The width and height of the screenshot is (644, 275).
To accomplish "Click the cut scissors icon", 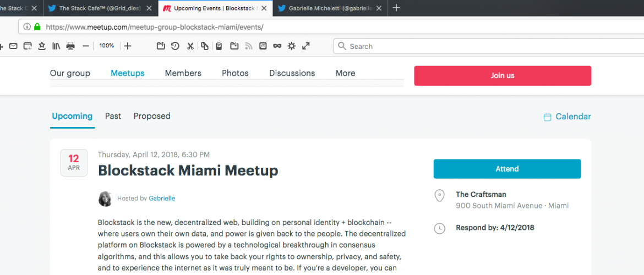I will coord(190,46).
